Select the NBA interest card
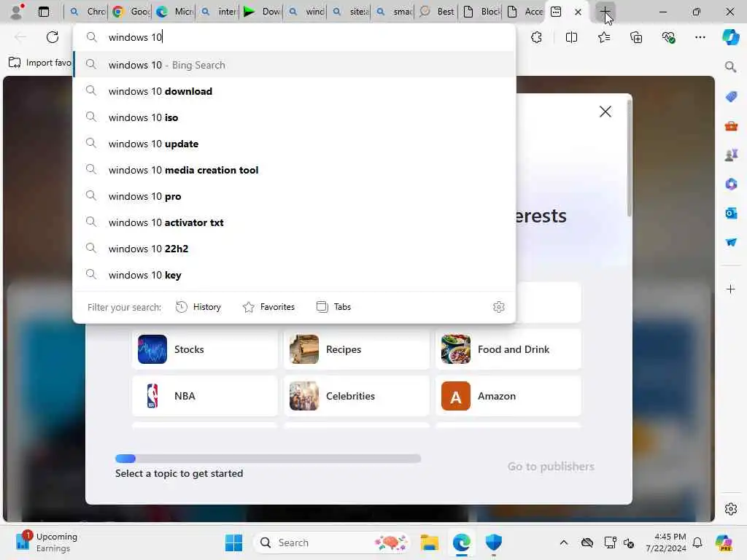 205,396
